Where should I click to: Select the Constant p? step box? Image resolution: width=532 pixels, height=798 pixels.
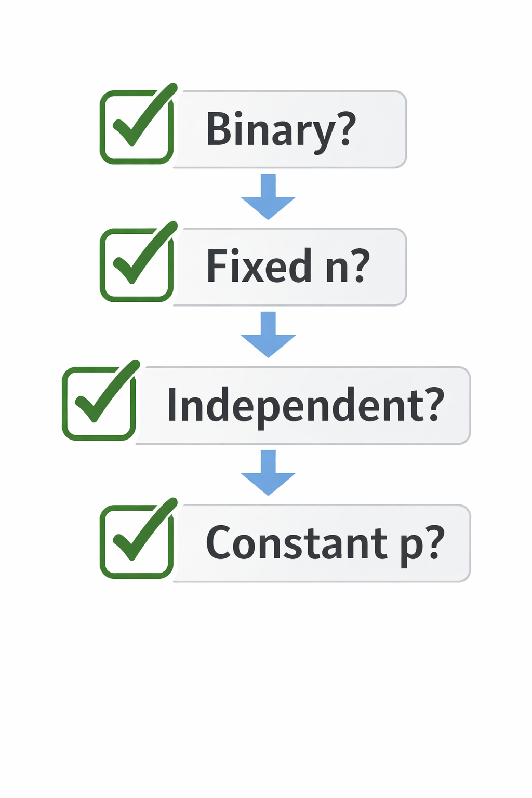[322, 543]
